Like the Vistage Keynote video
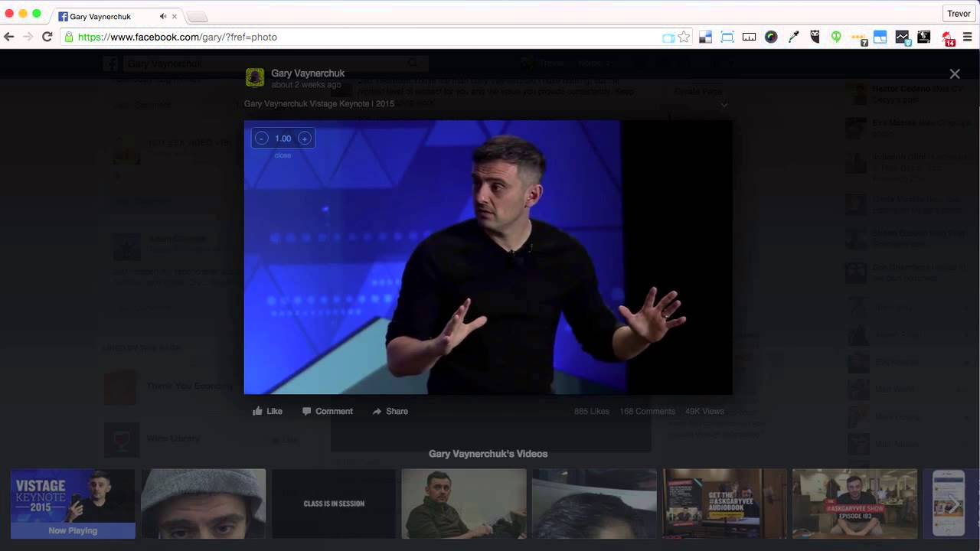The image size is (980, 551). pos(268,411)
